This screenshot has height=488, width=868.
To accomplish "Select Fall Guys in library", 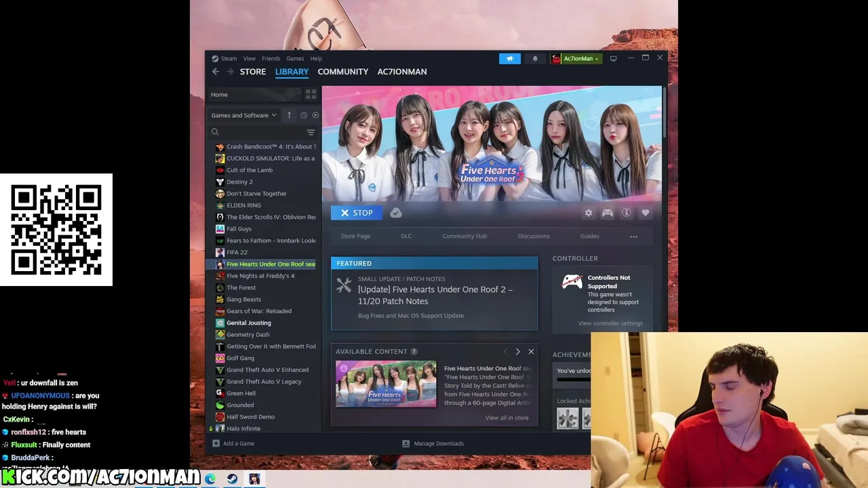I will 239,229.
